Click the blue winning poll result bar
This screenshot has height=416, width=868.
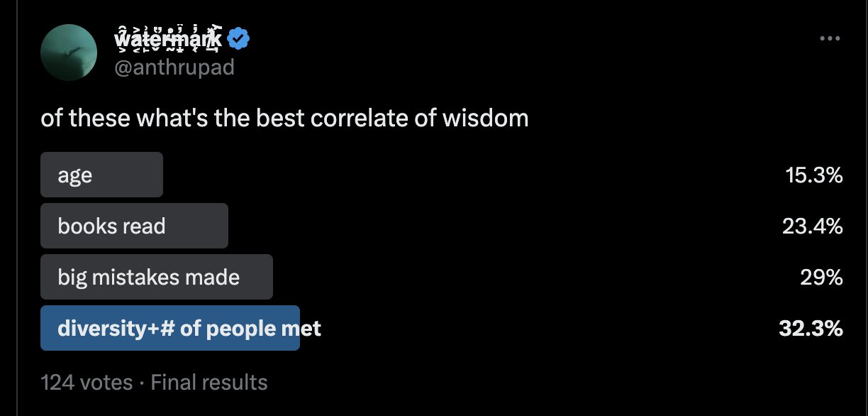tap(170, 328)
